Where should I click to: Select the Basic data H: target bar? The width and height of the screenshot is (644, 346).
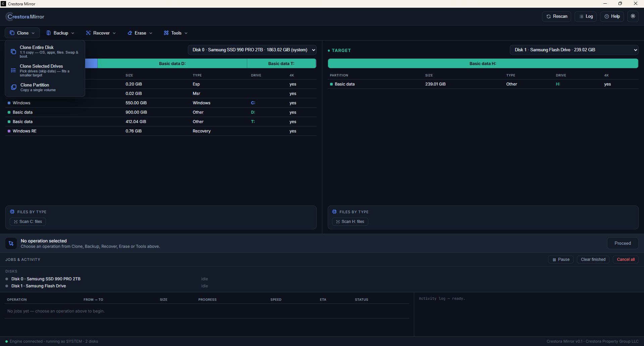point(483,64)
